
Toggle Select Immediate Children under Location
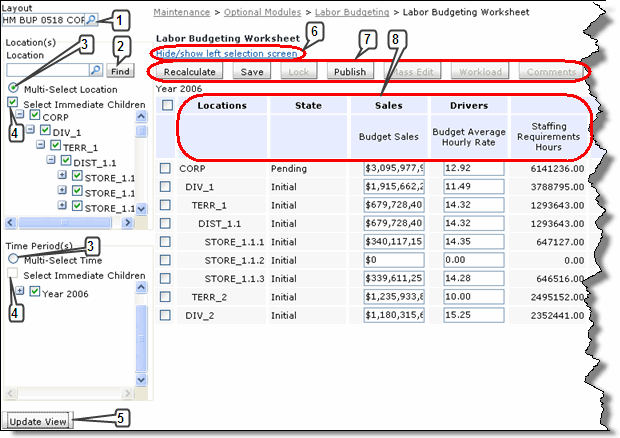click(13, 102)
